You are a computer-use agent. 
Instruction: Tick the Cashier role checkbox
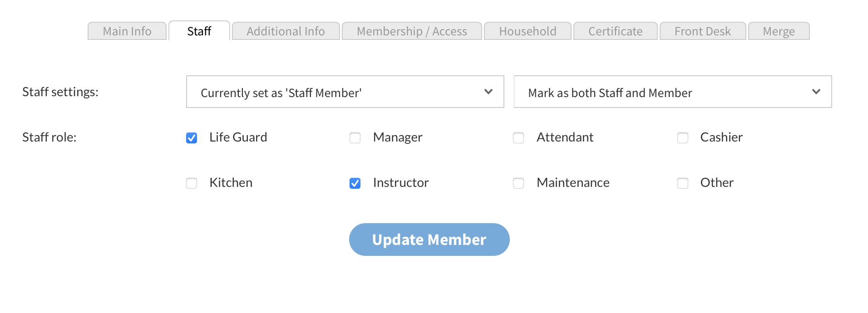click(682, 138)
